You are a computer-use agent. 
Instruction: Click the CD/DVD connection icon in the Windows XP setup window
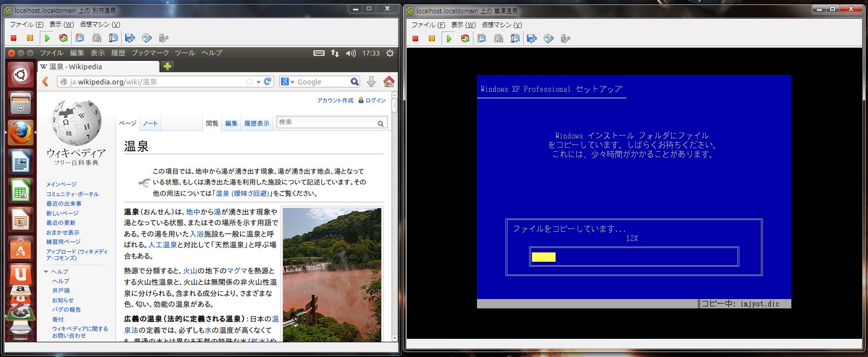click(549, 38)
